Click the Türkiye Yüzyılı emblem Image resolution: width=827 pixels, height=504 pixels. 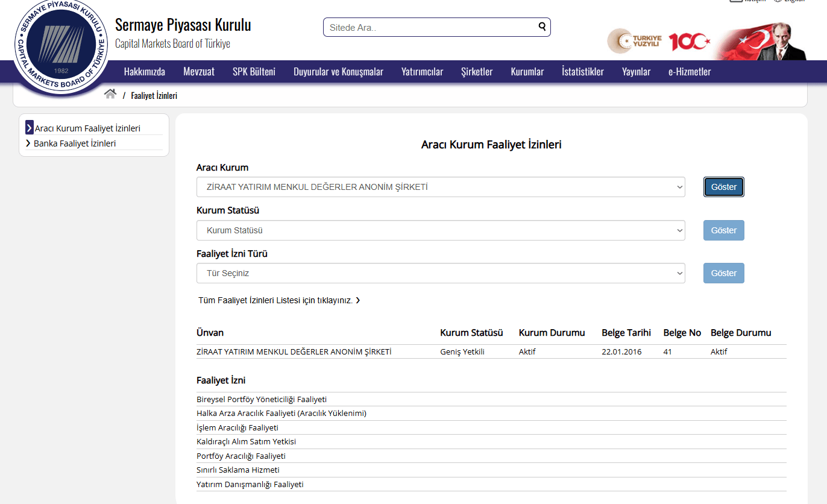[635, 41]
